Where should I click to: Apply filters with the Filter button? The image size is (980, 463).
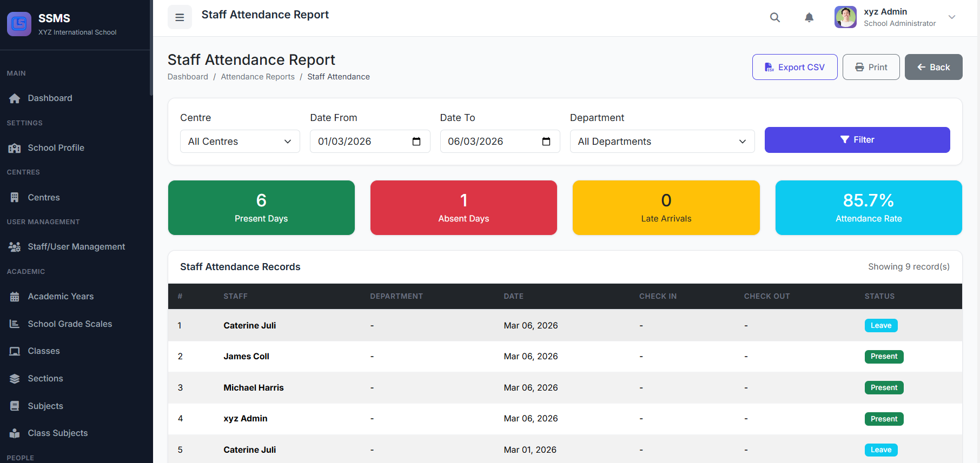coord(857,140)
